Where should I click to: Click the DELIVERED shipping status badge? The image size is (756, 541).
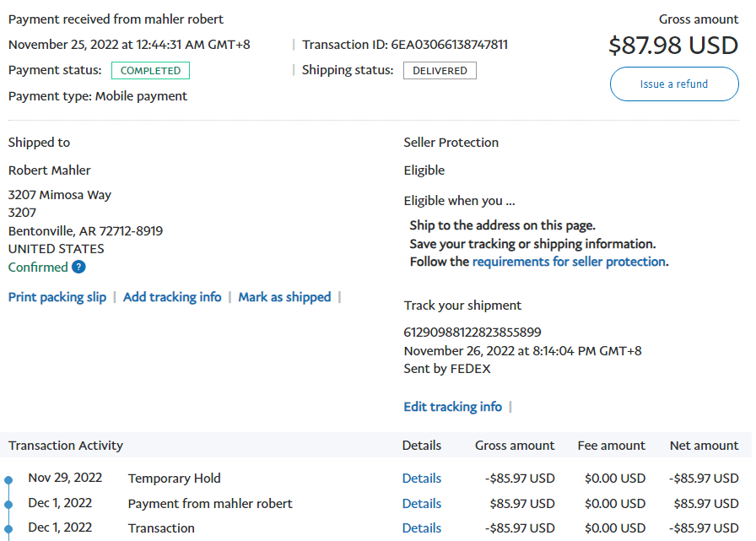[x=440, y=71]
